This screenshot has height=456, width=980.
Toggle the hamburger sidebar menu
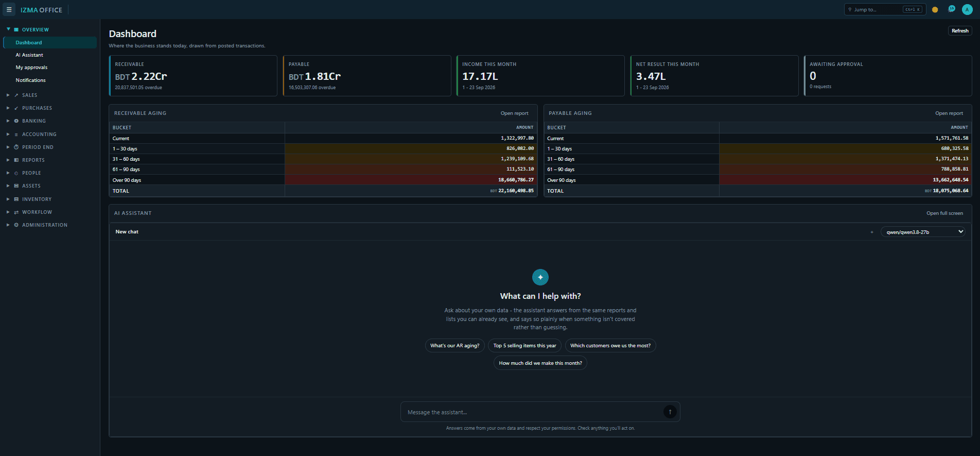click(9, 9)
